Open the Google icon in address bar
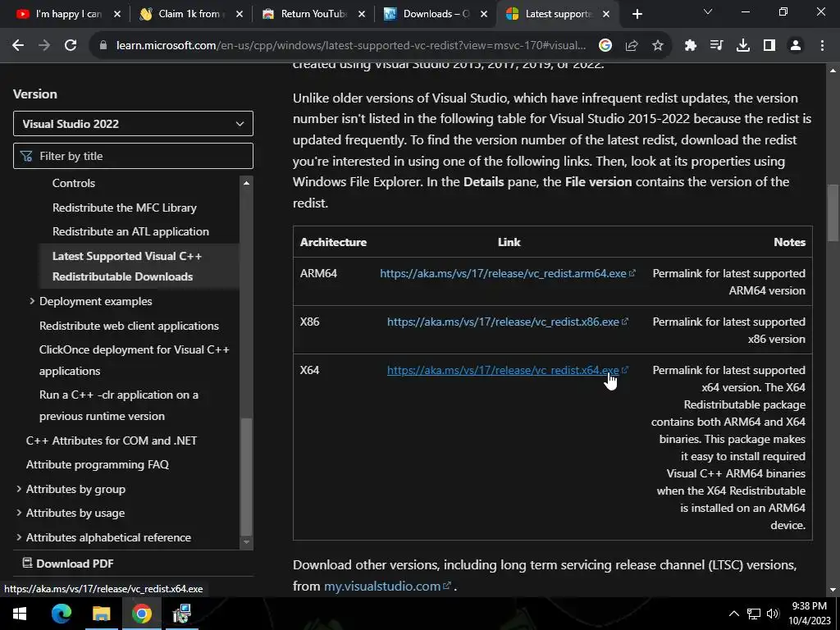The image size is (840, 630). [605, 46]
